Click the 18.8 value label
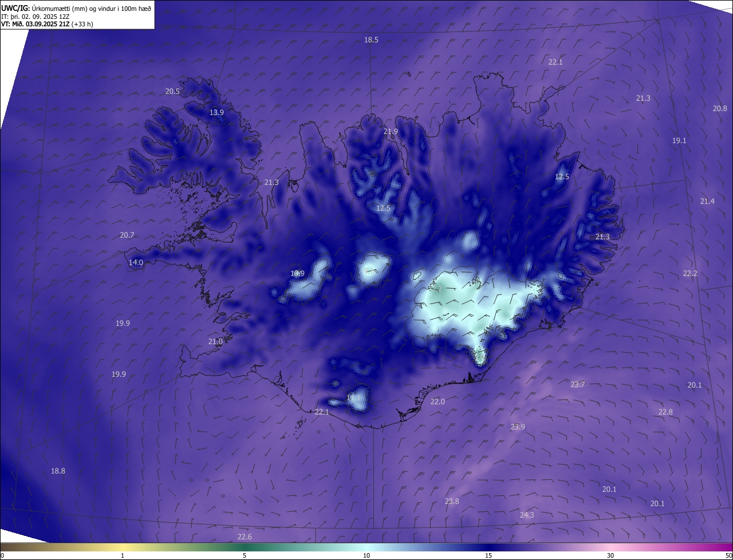 click(58, 471)
